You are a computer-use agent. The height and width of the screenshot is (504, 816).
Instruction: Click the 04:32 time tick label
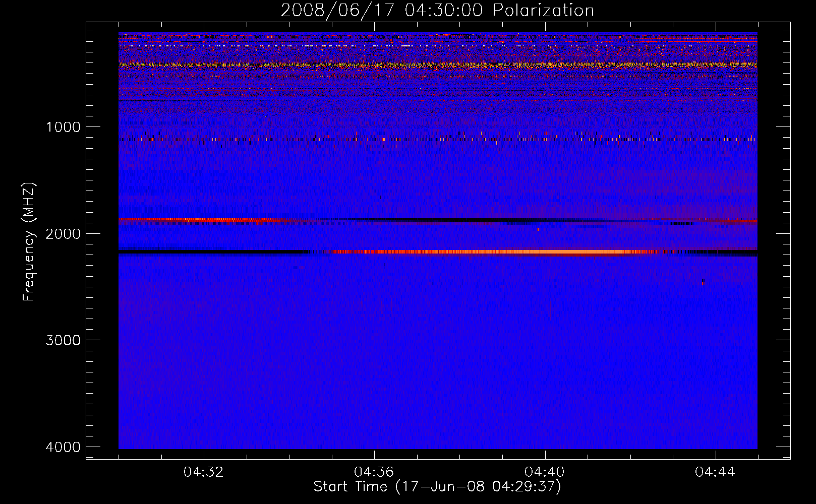pos(204,472)
